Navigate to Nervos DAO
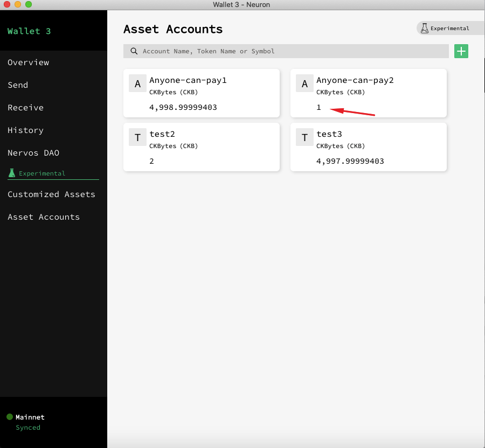This screenshot has width=485, height=448. click(x=33, y=153)
